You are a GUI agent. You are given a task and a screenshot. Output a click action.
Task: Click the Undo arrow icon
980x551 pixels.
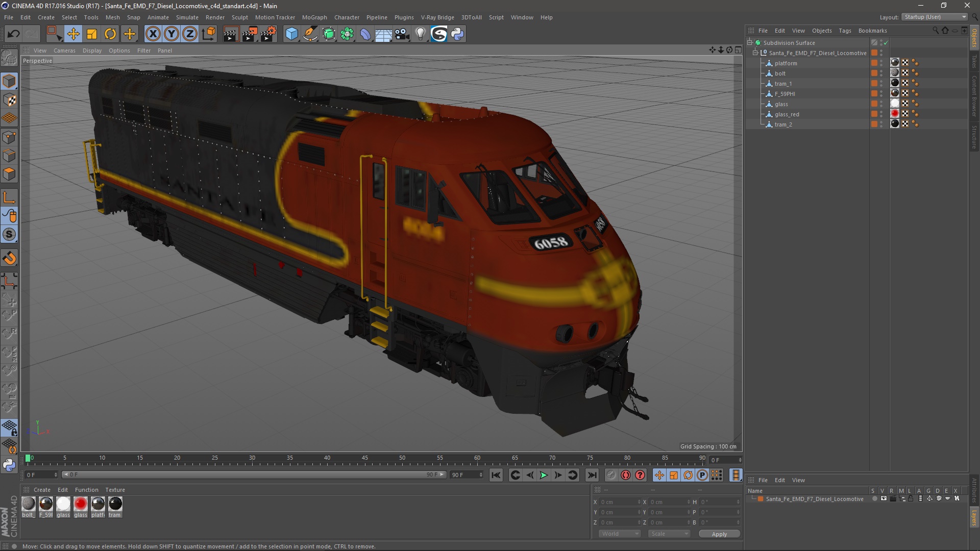click(14, 34)
